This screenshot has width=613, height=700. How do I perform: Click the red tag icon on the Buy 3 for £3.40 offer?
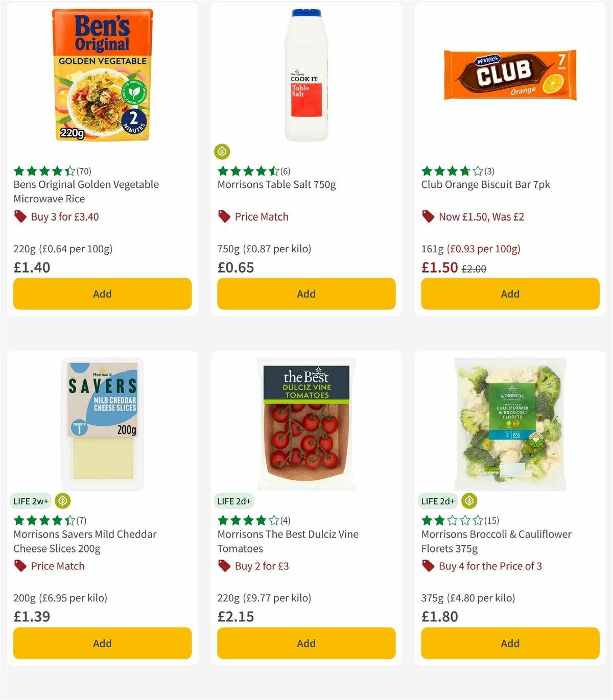(20, 216)
